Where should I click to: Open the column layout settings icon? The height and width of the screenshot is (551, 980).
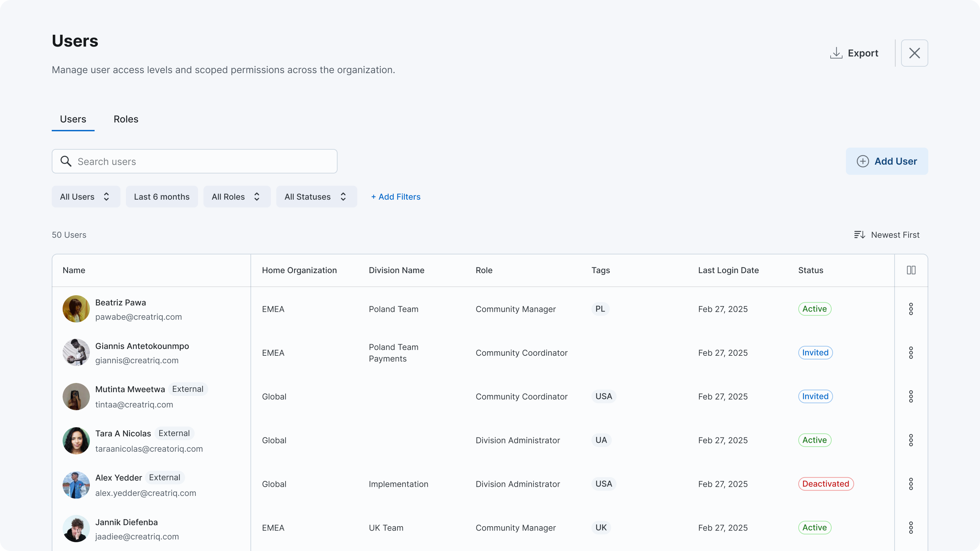[x=911, y=270]
